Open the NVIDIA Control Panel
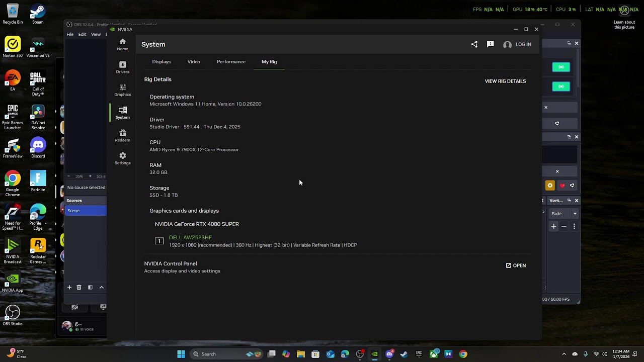 click(x=516, y=265)
